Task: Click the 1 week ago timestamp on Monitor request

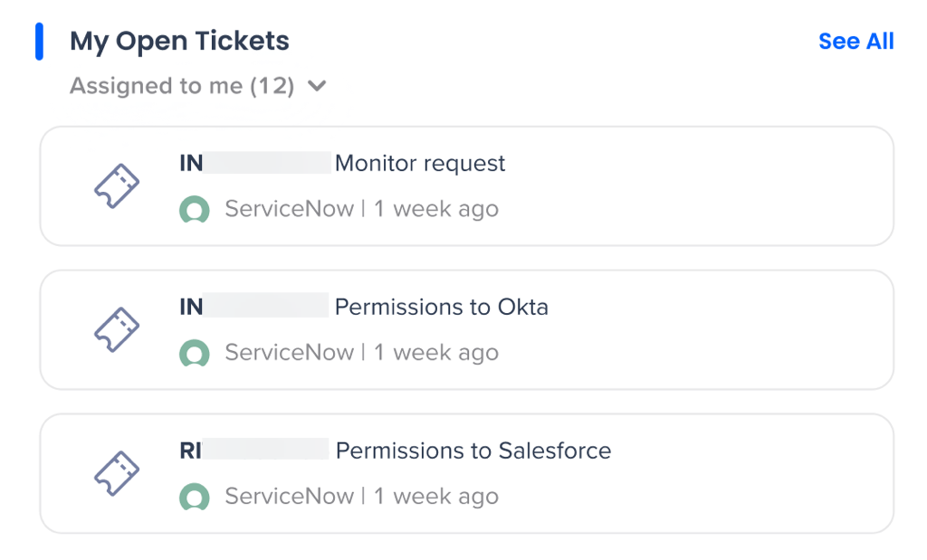Action: (x=436, y=210)
